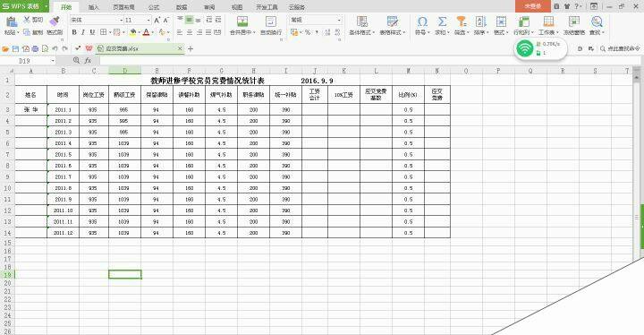Switch to the Formulas ribbon tab
This screenshot has height=335, width=644.
point(154,7)
